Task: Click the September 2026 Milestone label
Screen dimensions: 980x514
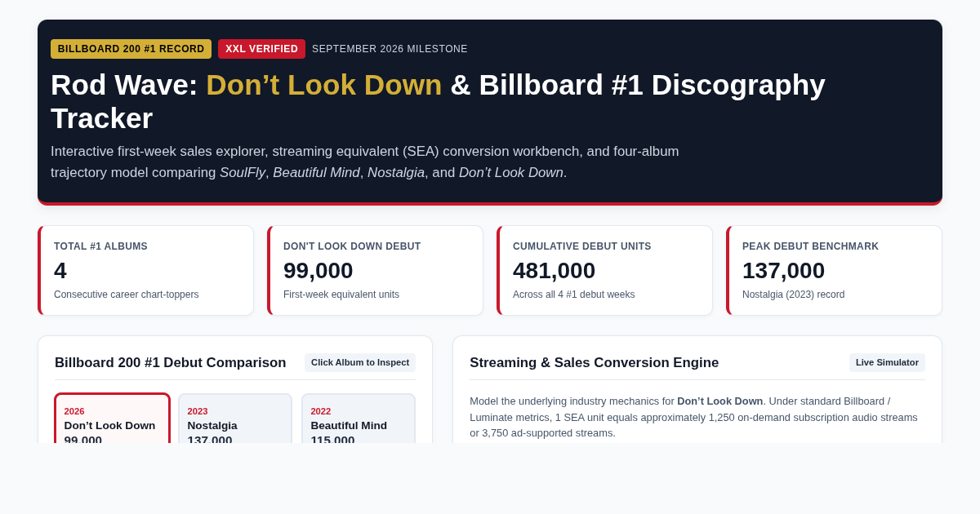Action: (x=390, y=49)
